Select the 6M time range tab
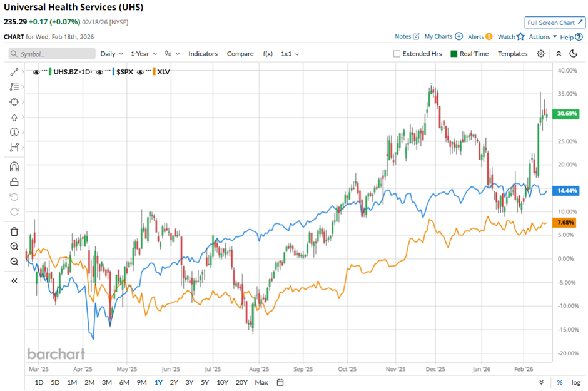 pos(124,382)
